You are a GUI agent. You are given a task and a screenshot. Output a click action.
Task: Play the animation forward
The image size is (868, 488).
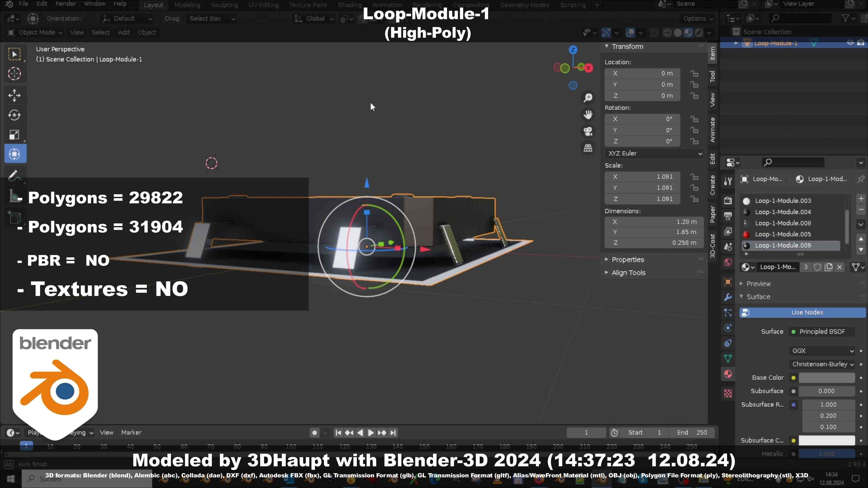click(371, 433)
